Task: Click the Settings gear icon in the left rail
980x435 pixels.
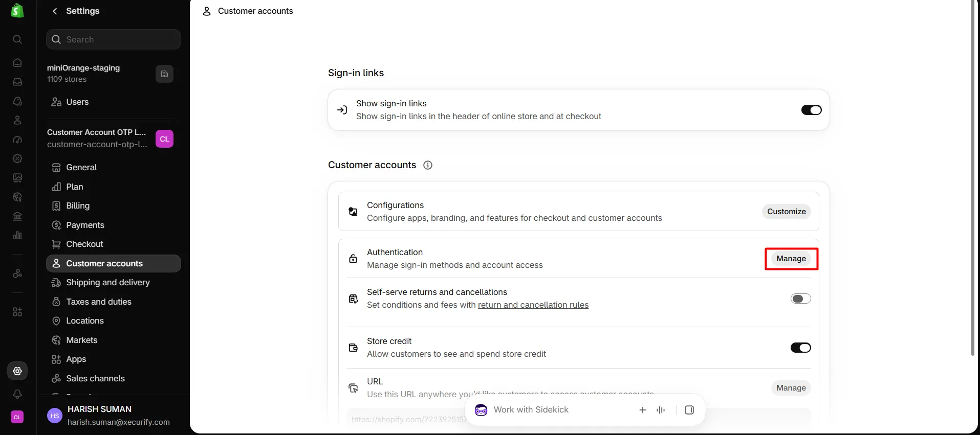Action: point(17,371)
